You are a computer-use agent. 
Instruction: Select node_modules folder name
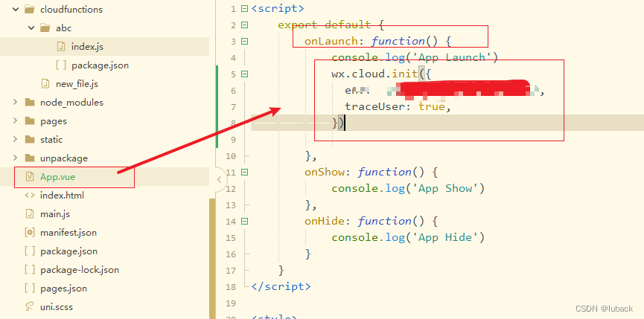[71, 103]
